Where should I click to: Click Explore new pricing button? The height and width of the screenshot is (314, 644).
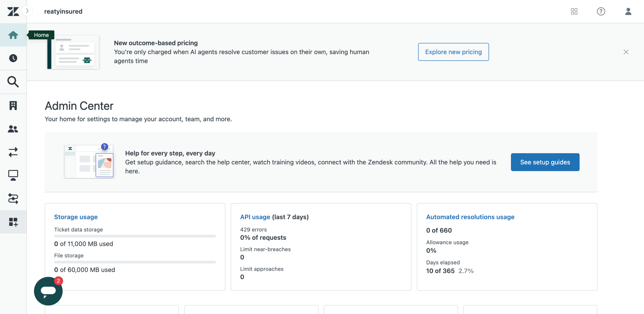coord(453,52)
